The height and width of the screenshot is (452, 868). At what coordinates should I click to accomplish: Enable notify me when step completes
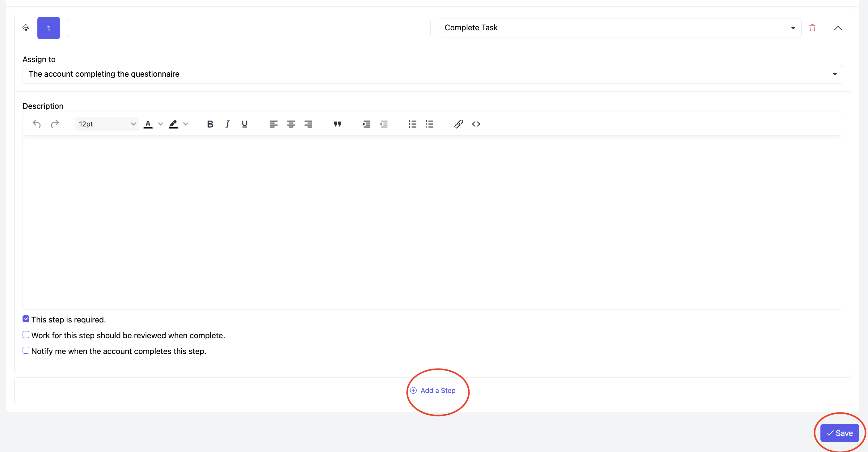(26, 351)
